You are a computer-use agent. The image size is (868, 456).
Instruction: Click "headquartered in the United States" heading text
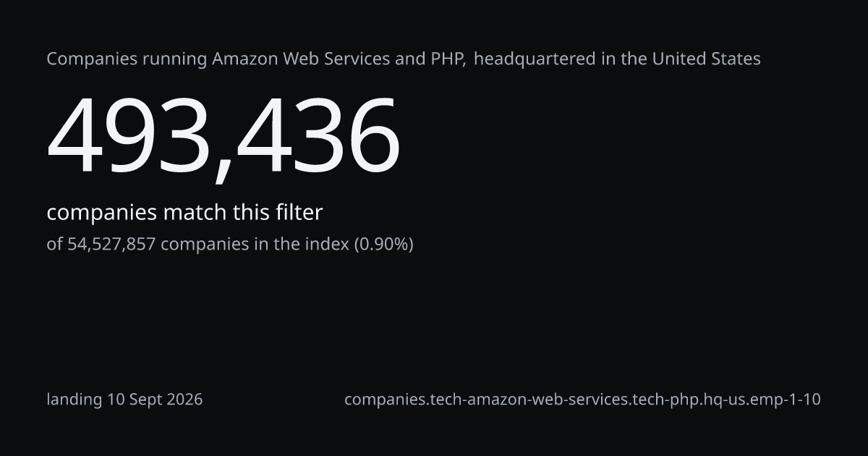tap(617, 59)
